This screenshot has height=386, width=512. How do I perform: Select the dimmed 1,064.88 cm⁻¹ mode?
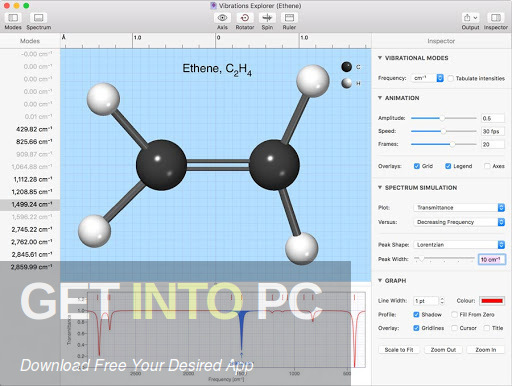pyautogui.click(x=30, y=167)
